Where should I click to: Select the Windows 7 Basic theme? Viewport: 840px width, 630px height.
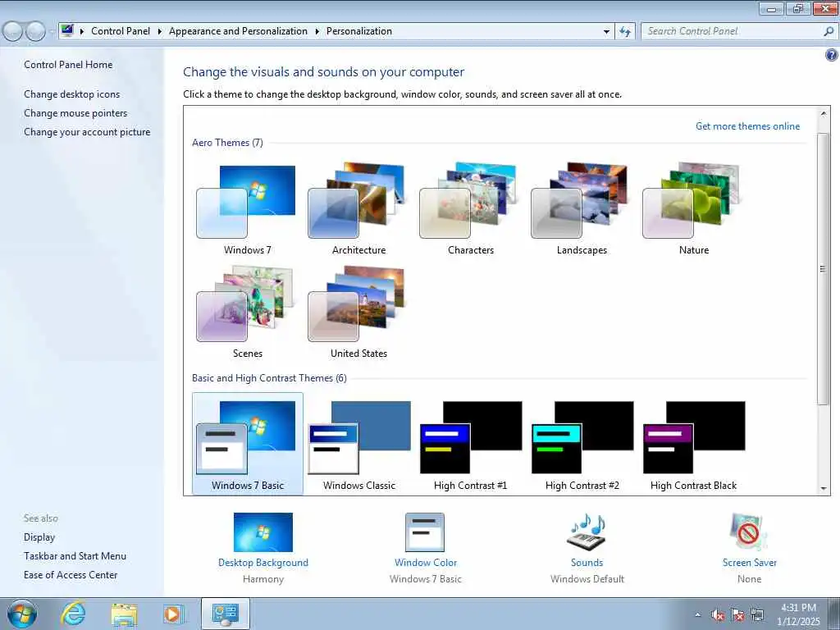point(247,444)
